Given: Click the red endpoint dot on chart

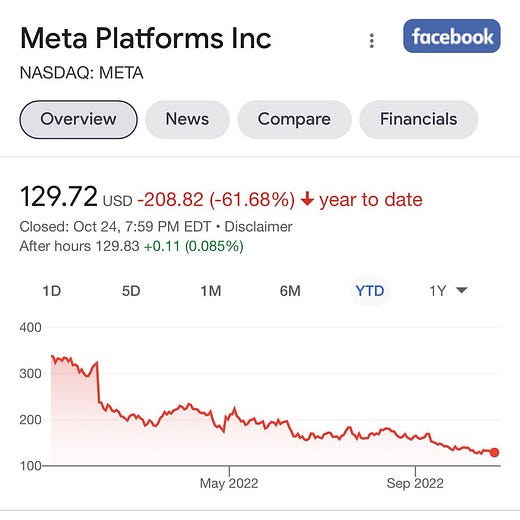Looking at the screenshot, I should tap(495, 452).
